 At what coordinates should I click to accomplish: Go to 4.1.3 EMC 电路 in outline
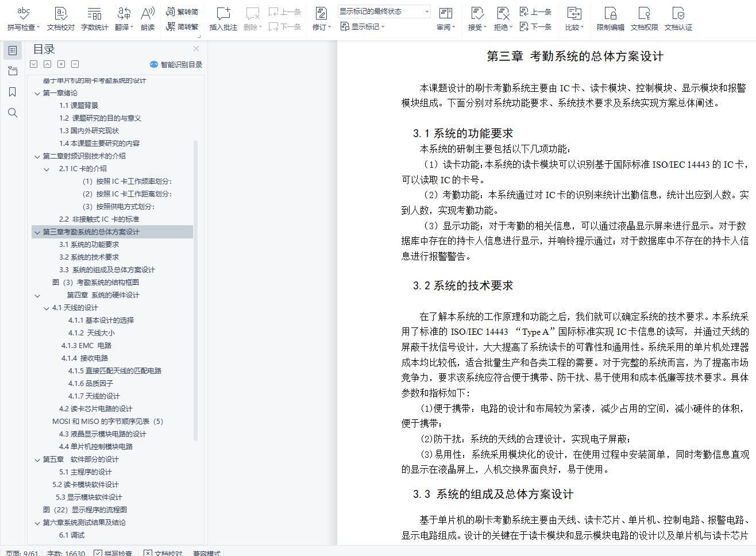(x=86, y=346)
